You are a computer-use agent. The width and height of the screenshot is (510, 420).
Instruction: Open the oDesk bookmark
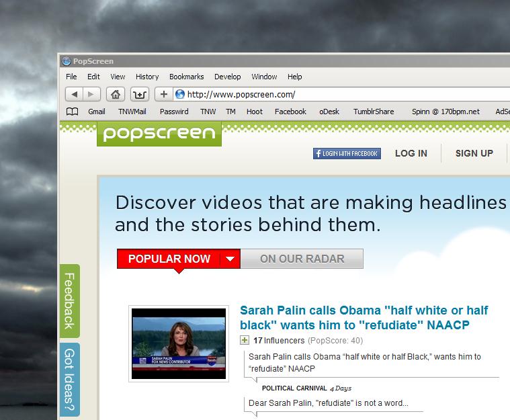[x=329, y=112]
